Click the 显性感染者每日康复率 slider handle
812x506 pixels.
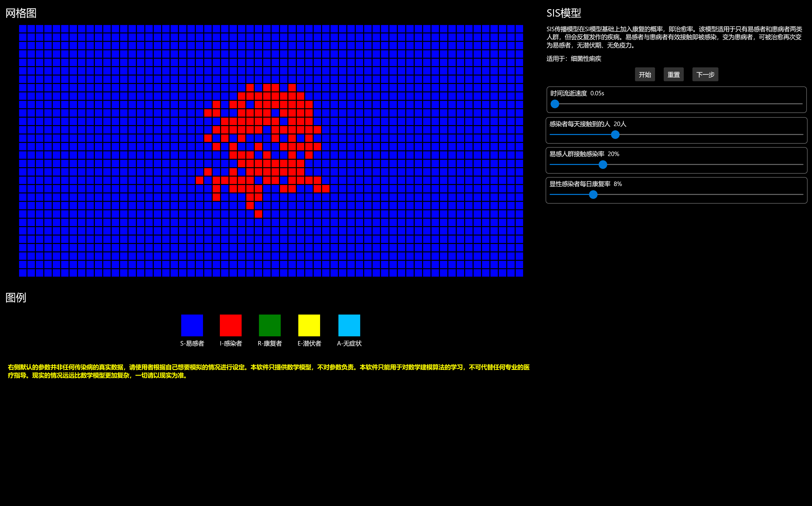593,194
